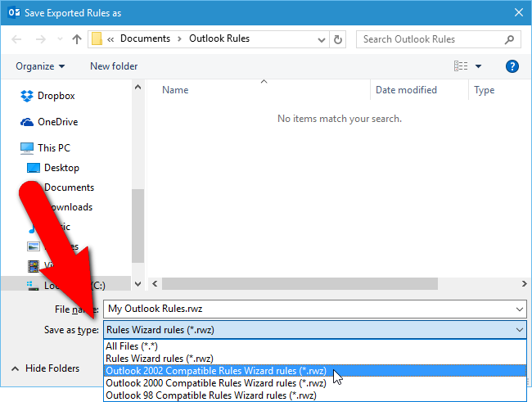Go forward with the right arrow

pos(41,39)
